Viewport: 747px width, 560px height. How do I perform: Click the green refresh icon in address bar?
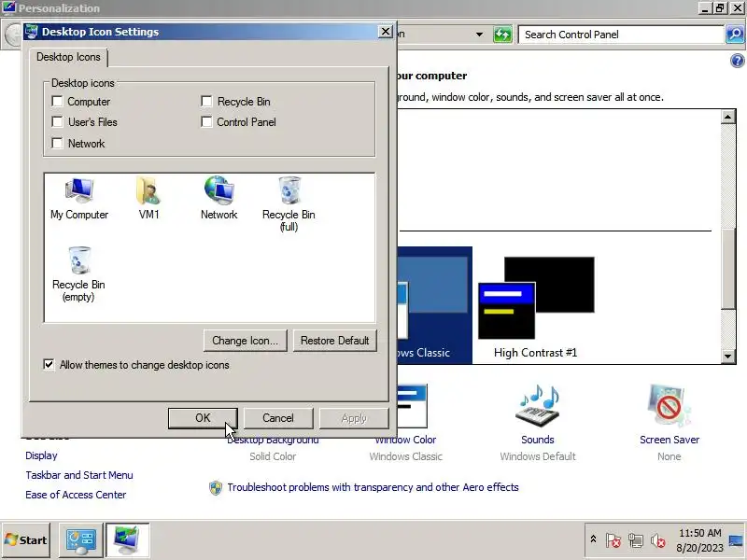pos(502,35)
